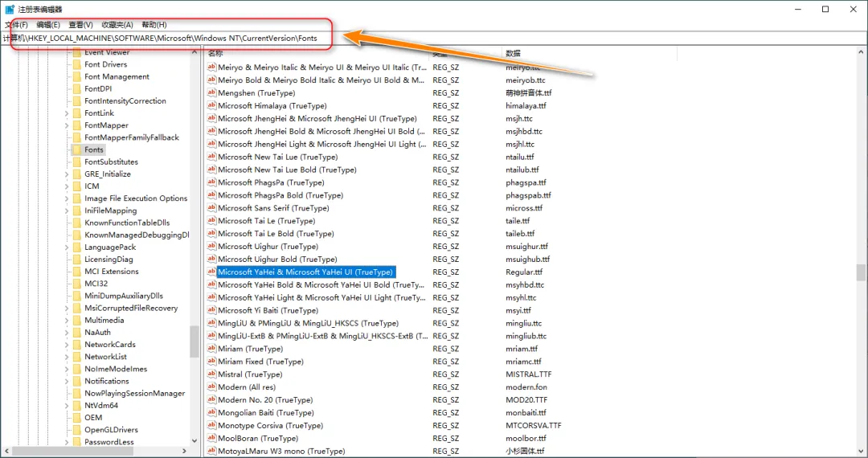Screen dimensions: 868x458
Task: Click the tree pane scroll up arrow
Action: click(194, 52)
